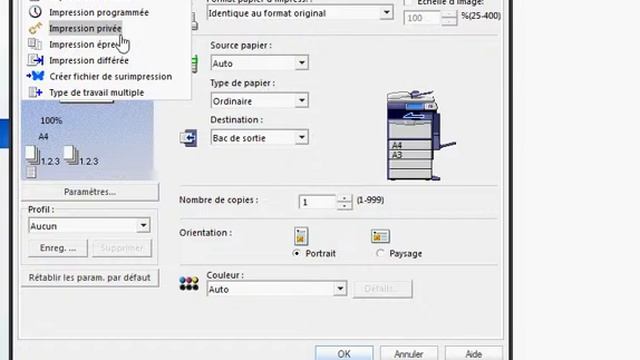Open help with the Aide button

pos(473,353)
